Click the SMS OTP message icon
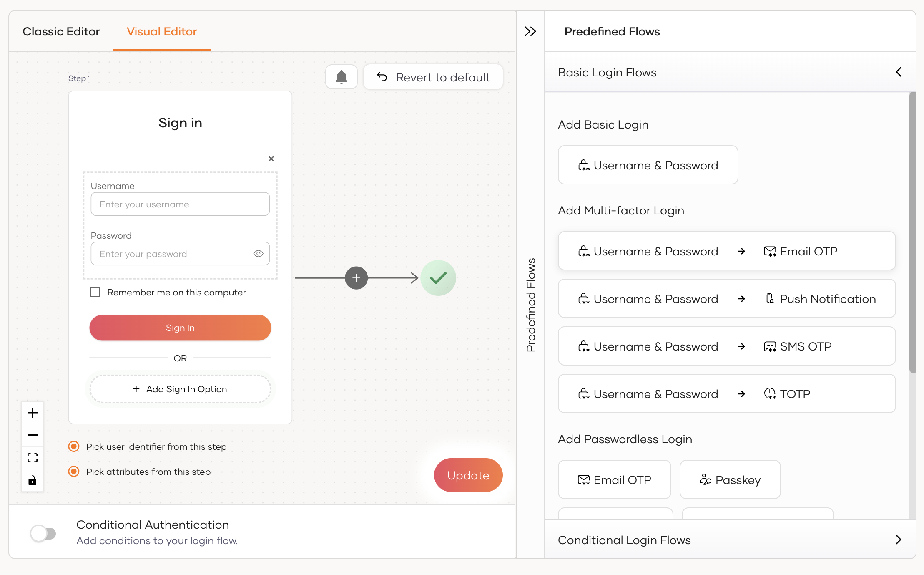The width and height of the screenshot is (924, 575). click(770, 346)
